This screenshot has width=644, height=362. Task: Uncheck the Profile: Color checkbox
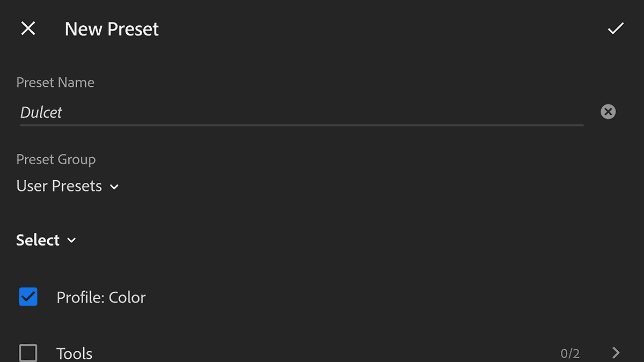(x=28, y=297)
